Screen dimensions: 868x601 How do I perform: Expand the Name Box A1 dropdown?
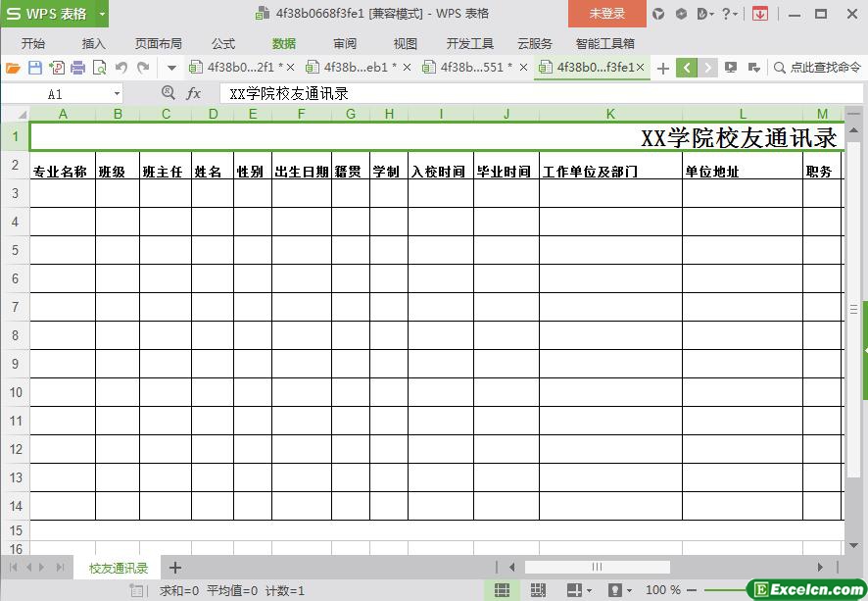pos(117,94)
